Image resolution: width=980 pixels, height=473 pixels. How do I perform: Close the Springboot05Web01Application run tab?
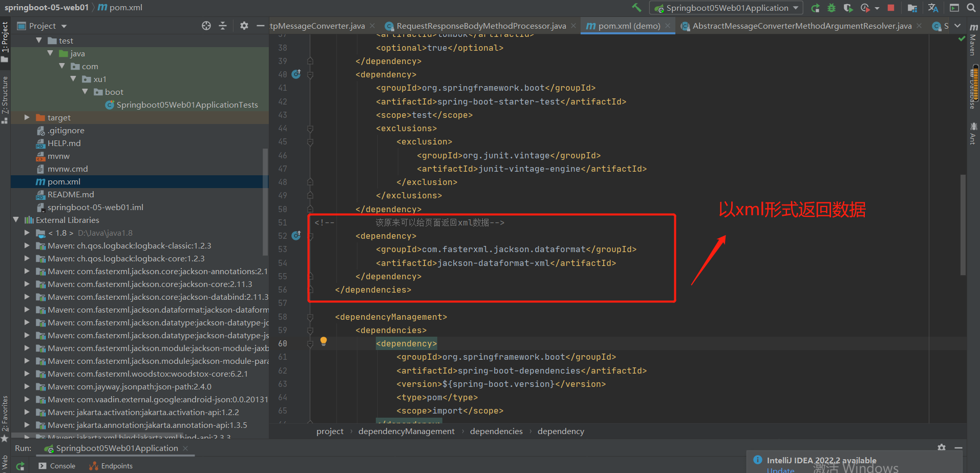(185, 448)
